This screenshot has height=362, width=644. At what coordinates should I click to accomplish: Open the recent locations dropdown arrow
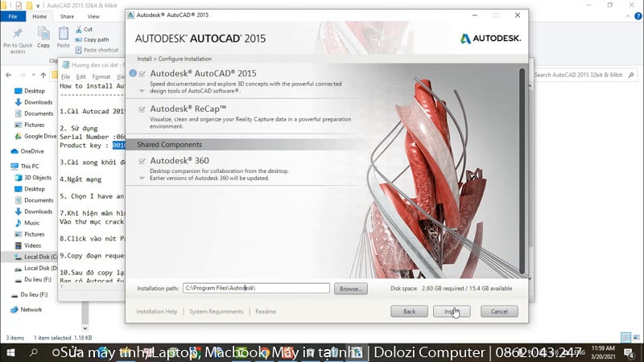[33, 75]
